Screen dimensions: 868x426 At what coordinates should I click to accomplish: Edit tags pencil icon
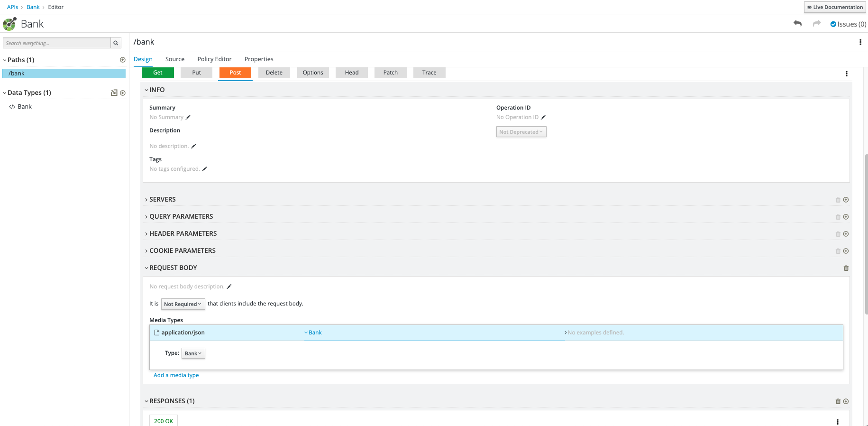pos(204,169)
